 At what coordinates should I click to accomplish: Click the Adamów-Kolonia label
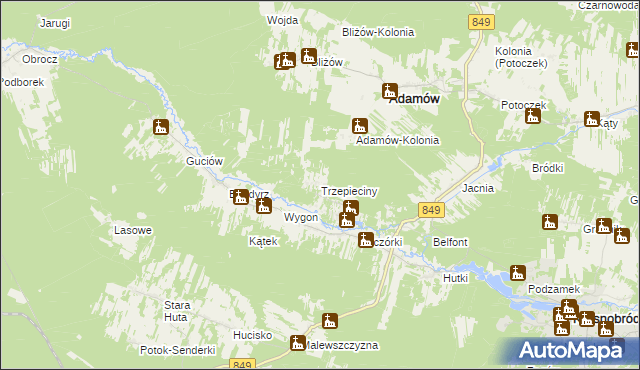point(398,140)
